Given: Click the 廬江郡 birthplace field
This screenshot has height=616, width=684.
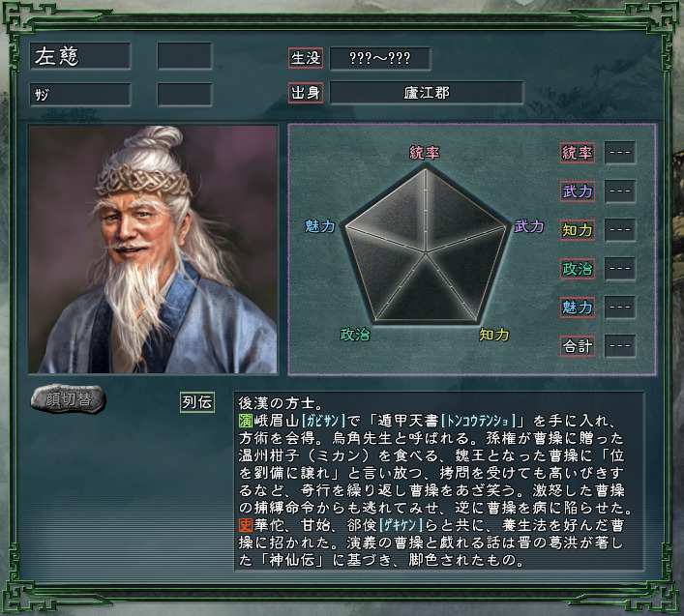Looking at the screenshot, I should (x=427, y=93).
